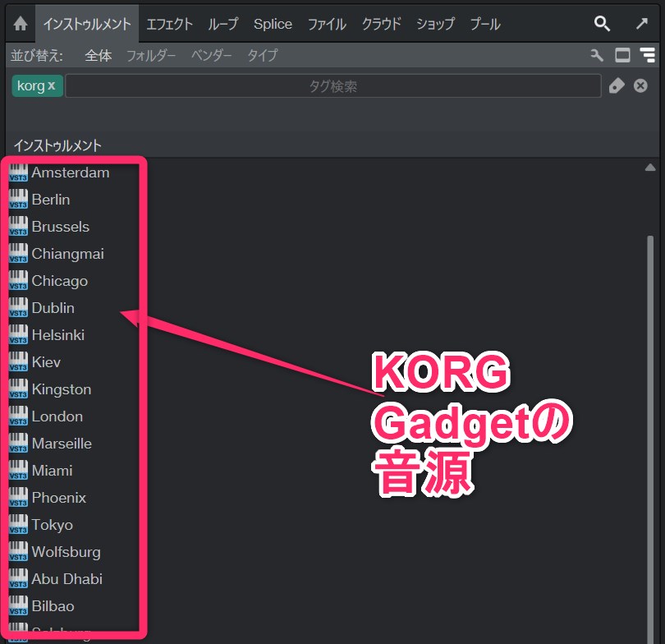Remove the korg tag filter
This screenshot has width=665, height=644.
pos(52,86)
